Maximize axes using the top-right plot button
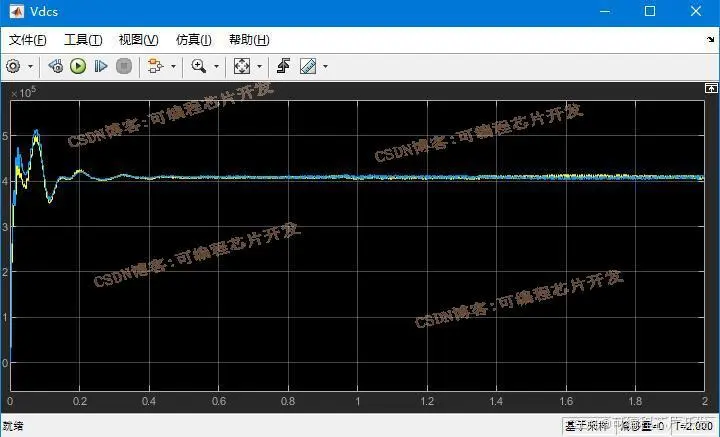 (x=711, y=88)
